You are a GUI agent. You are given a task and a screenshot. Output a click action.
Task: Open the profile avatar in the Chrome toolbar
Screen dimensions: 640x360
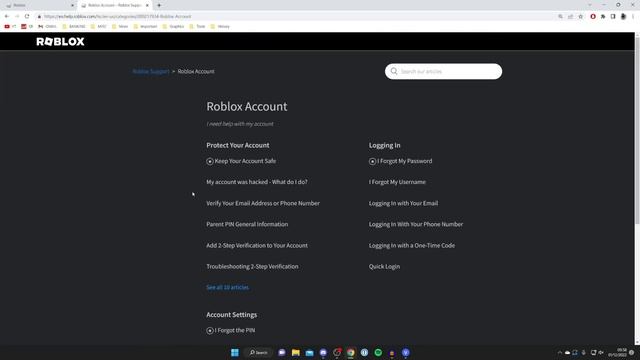click(623, 16)
